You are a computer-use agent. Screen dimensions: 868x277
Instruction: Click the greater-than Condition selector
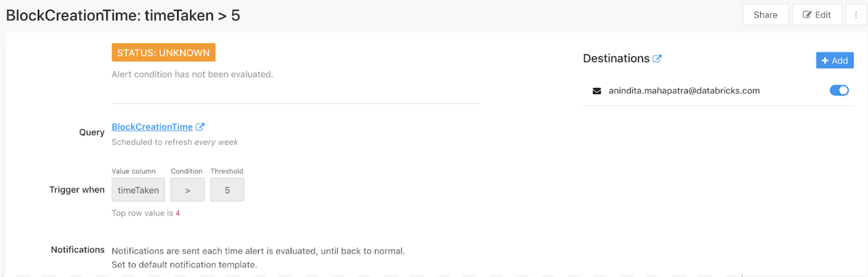tap(187, 190)
